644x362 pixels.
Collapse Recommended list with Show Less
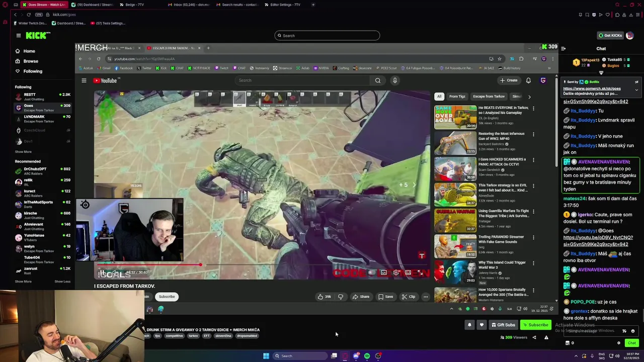62,282
